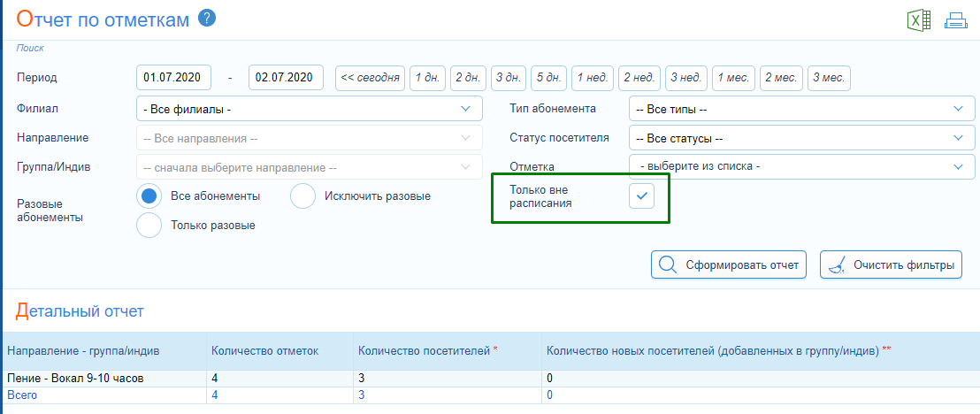
Task: Click the end date field 02.07.2020
Action: [286, 78]
